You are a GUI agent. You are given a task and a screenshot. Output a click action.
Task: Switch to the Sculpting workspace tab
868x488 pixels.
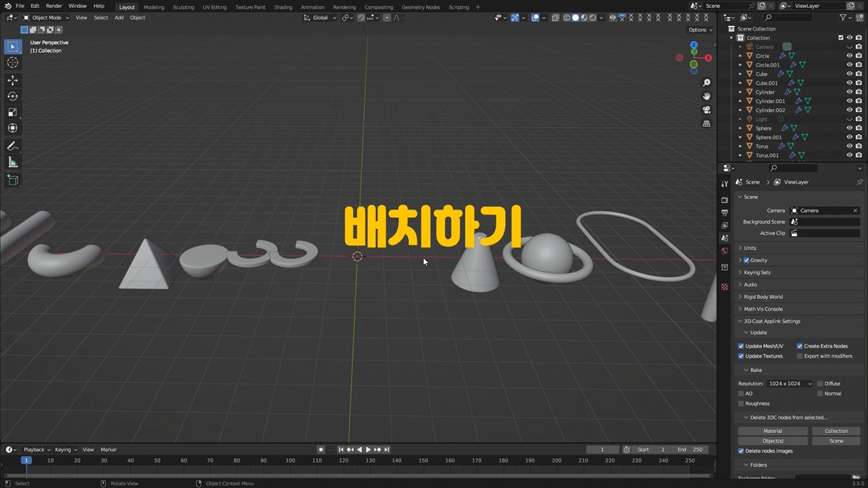pos(183,7)
